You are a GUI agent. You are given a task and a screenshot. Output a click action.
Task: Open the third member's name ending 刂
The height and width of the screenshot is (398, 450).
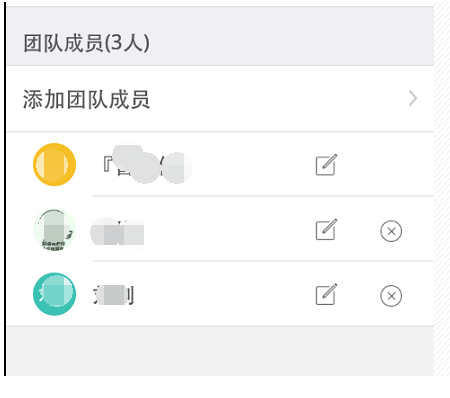(x=113, y=295)
